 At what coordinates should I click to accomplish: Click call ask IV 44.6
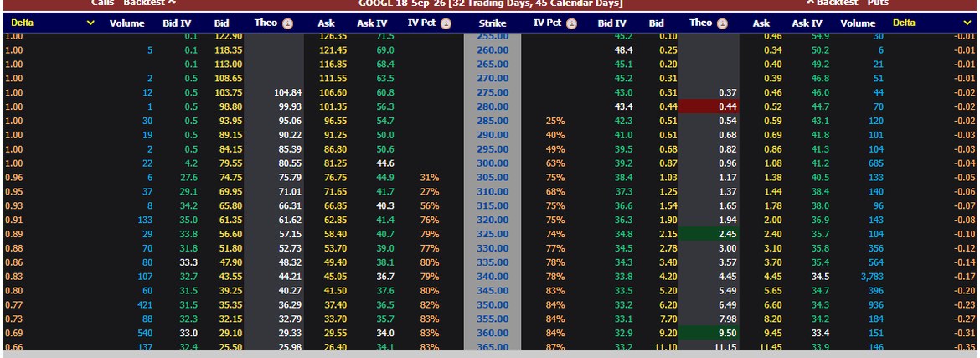tap(385, 163)
